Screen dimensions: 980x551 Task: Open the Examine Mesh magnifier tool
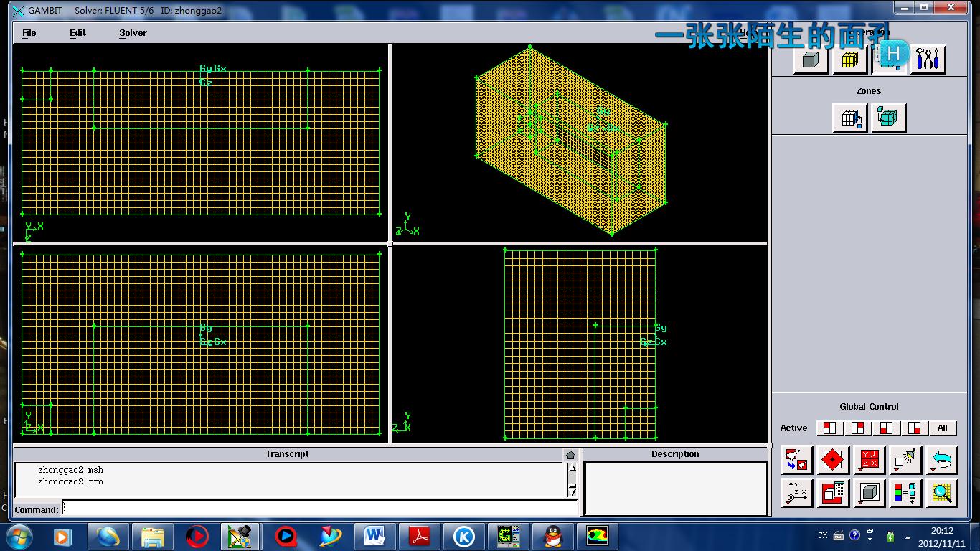coord(941,494)
